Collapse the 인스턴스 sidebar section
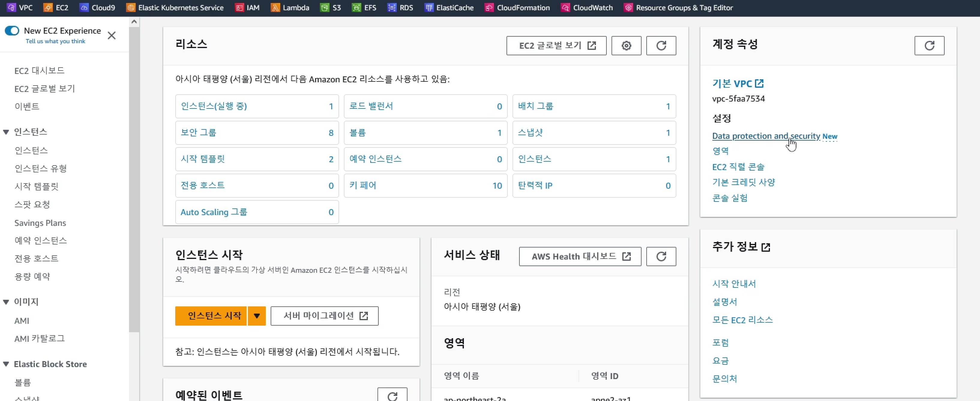This screenshot has height=401, width=980. click(6, 132)
